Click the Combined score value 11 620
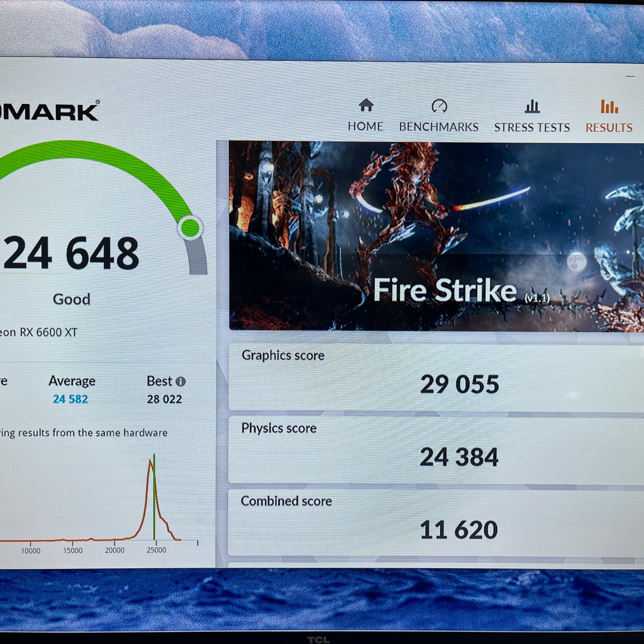Screen dimensions: 644x644 459,530
